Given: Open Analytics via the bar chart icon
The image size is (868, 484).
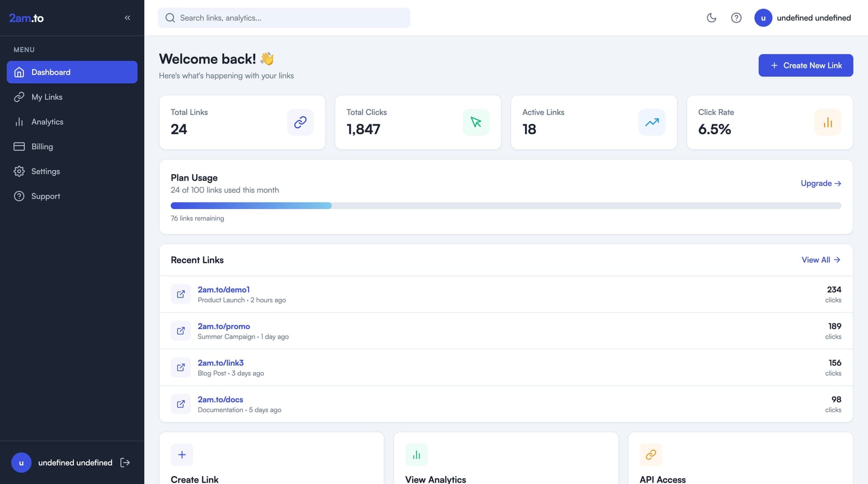Looking at the screenshot, I should pos(19,122).
